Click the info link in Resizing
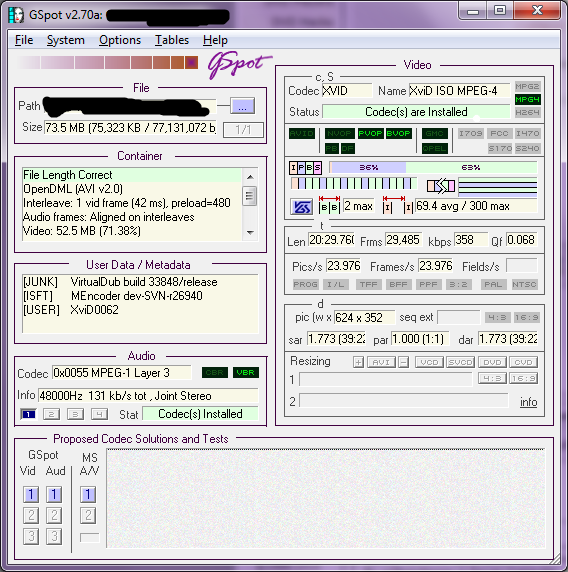This screenshot has width=568, height=572. pos(528,402)
